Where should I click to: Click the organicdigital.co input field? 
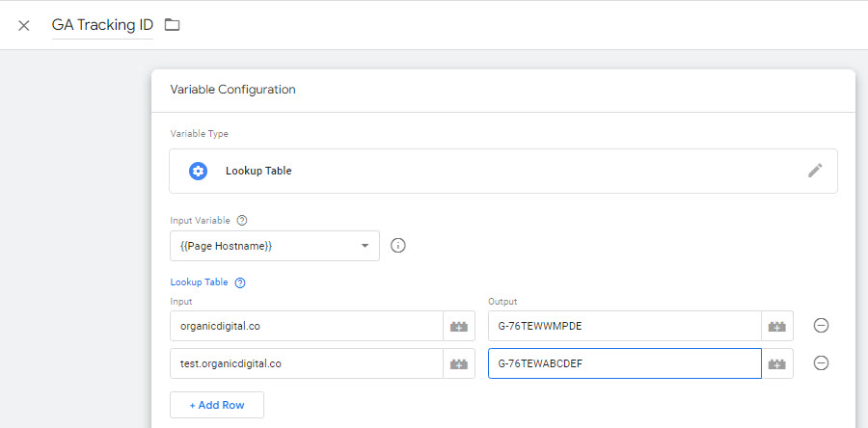306,326
